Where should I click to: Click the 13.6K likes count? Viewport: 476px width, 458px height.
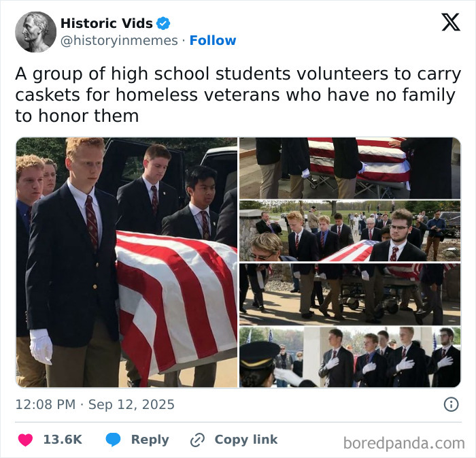coord(63,440)
